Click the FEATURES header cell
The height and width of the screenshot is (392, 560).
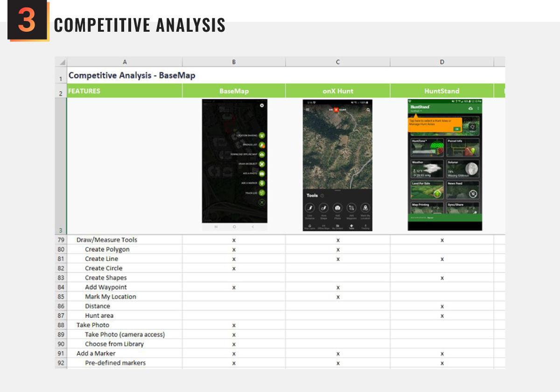(125, 91)
